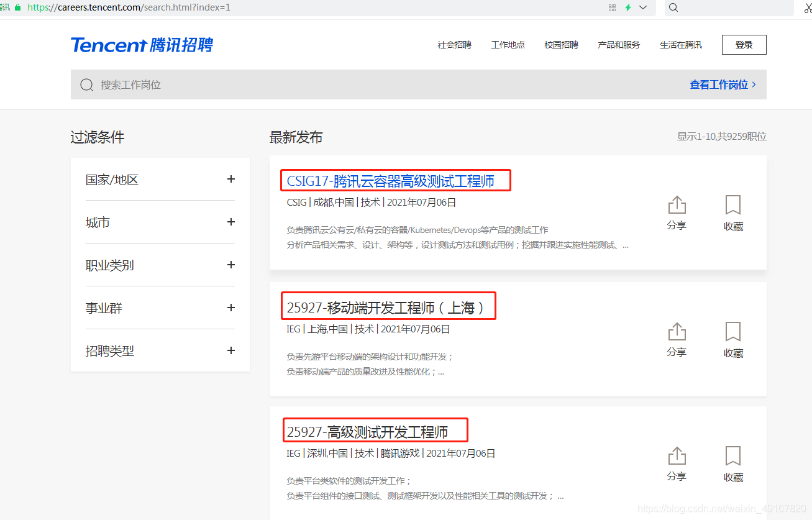Viewport: 812px width, 520px height.
Task: Open the CSIG17-腾讯云容器高级测试工程师 posting
Action: (391, 181)
